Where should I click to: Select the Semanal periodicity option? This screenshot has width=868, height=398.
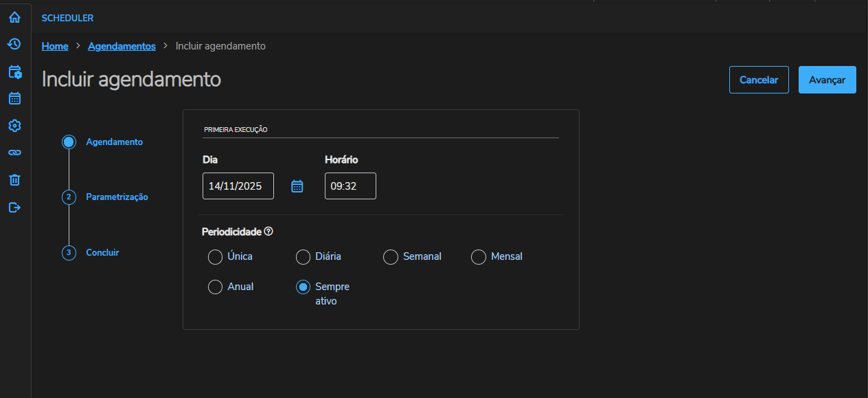[x=391, y=257]
